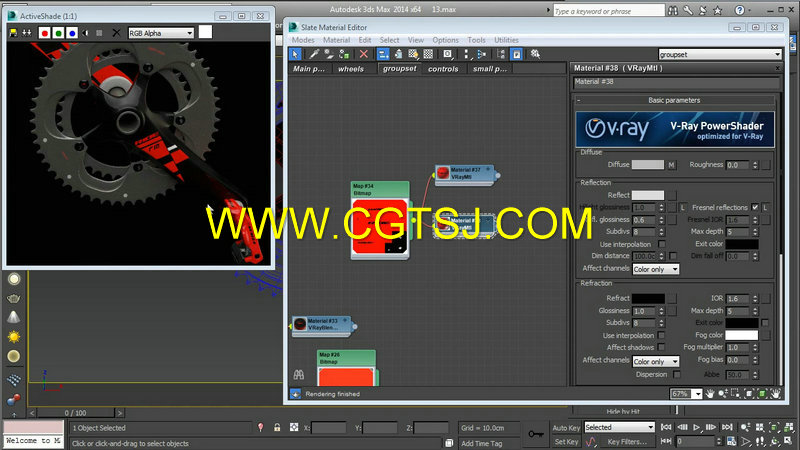
Task: Click Zoom Extents in Slate navigation
Action: [749, 394]
